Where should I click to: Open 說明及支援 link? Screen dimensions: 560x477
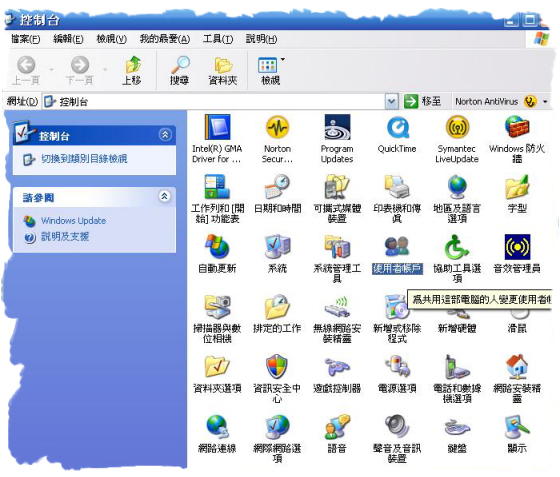point(65,236)
